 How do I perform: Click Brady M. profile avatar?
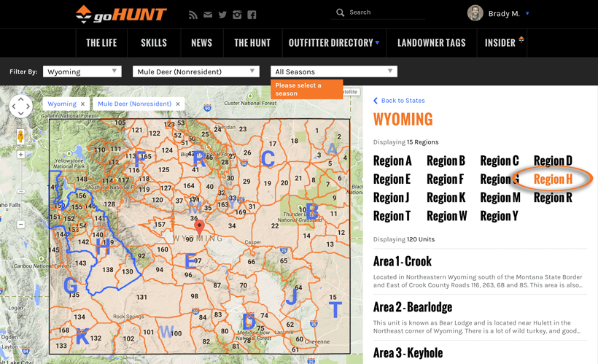475,13
